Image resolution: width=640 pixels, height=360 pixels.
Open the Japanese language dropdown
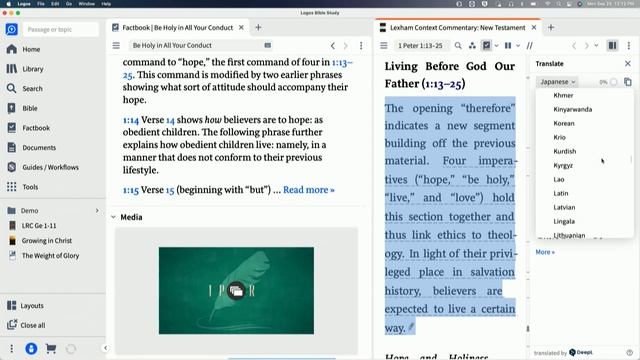557,82
